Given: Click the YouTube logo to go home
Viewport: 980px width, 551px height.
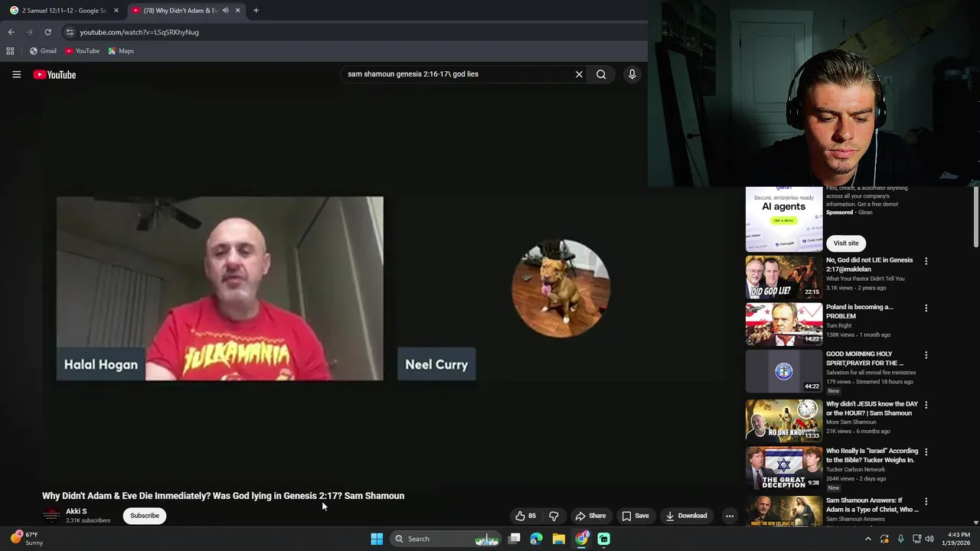Looking at the screenshot, I should 54,74.
